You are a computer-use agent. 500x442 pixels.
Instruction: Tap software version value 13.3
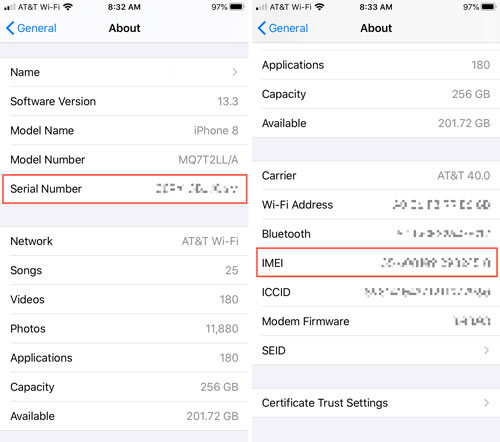click(228, 101)
